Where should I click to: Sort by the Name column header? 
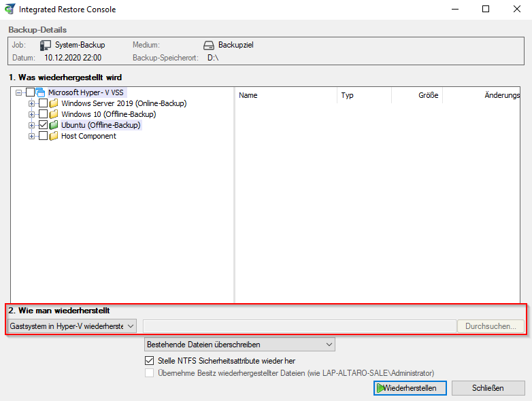[x=286, y=95]
